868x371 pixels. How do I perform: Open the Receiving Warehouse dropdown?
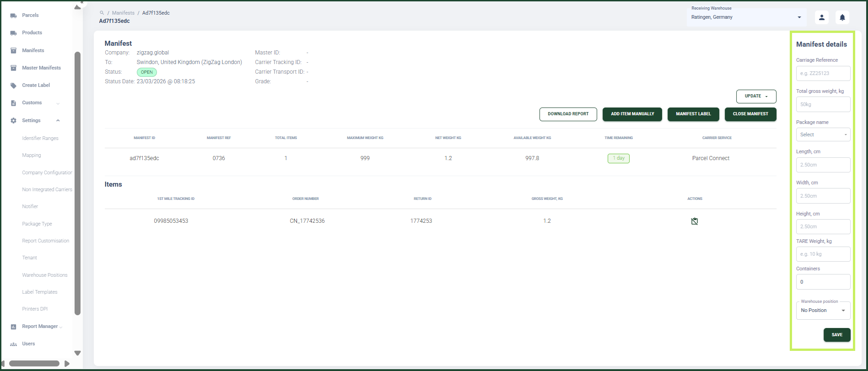pos(746,17)
